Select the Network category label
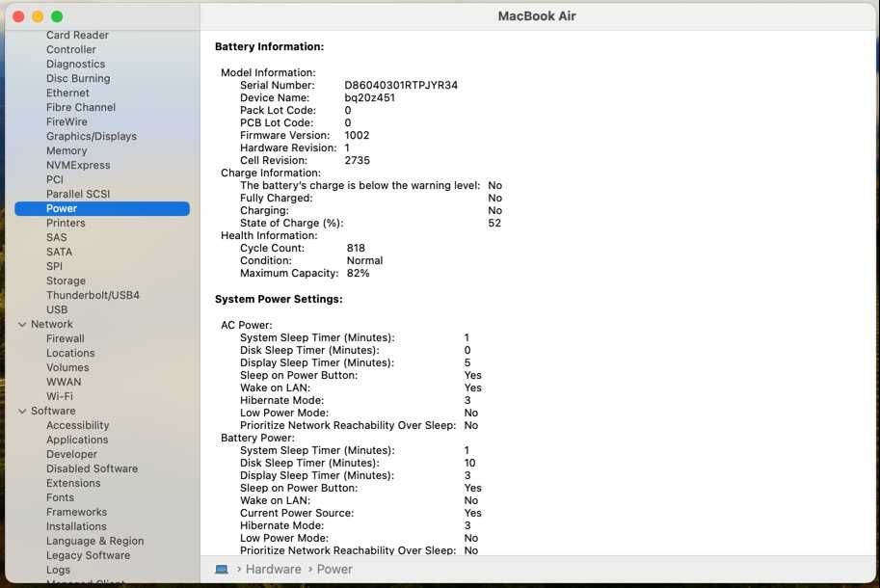This screenshot has height=588, width=880. pyautogui.click(x=52, y=324)
